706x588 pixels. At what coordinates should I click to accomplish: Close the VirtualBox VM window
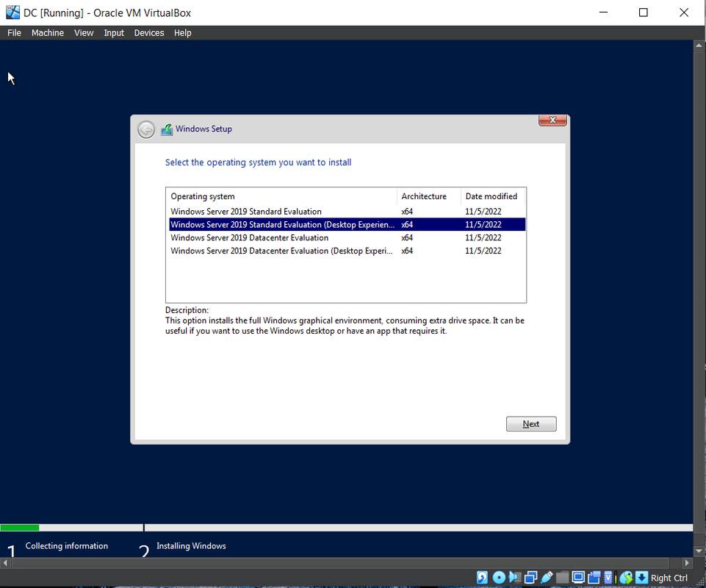click(683, 12)
